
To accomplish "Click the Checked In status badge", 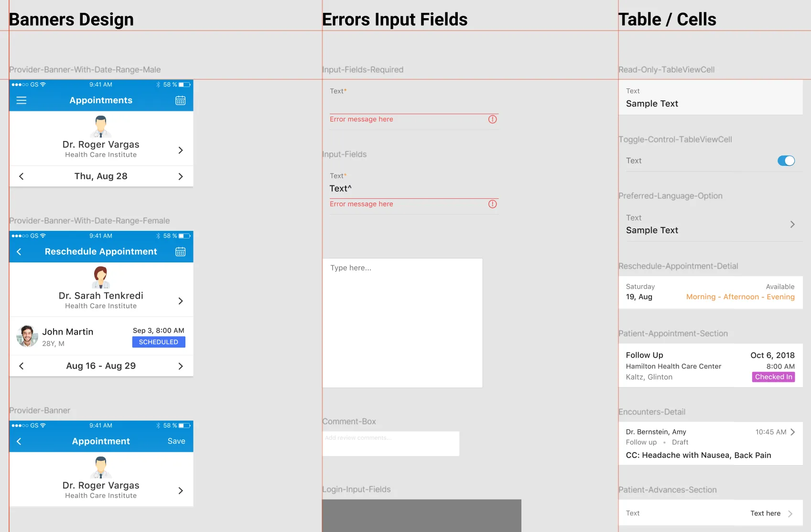I will (774, 377).
